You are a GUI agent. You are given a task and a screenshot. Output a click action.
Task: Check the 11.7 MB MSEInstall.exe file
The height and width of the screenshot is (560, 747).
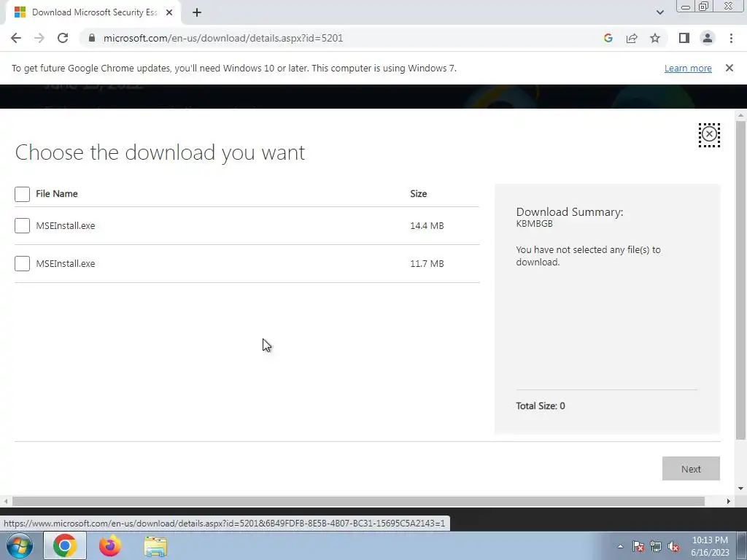(22, 263)
